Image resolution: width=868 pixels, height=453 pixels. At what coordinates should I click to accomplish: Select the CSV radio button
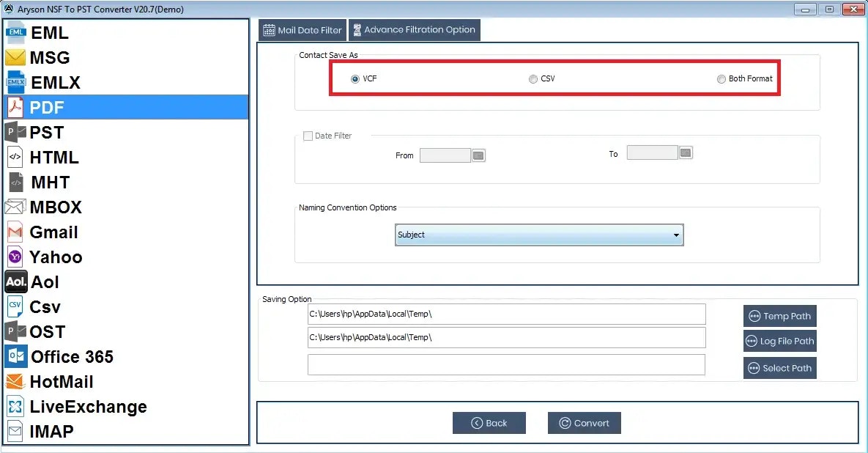pyautogui.click(x=533, y=79)
